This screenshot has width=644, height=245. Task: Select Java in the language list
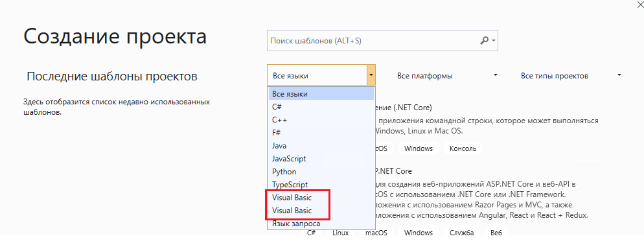tap(321, 146)
